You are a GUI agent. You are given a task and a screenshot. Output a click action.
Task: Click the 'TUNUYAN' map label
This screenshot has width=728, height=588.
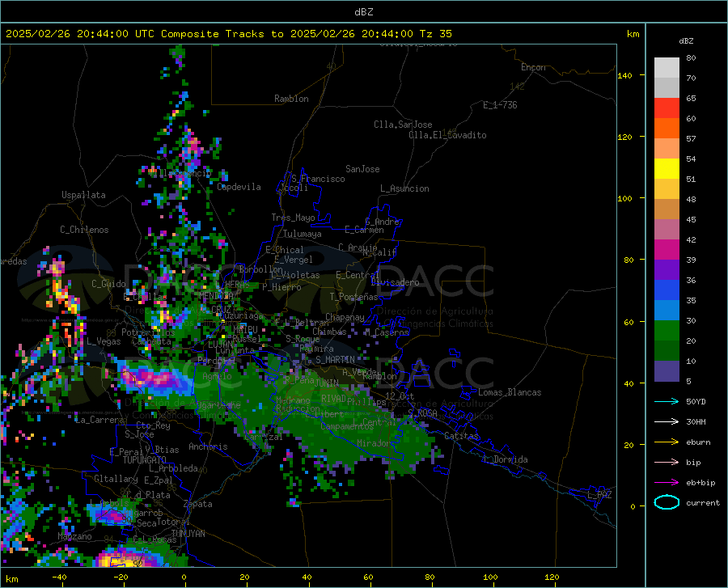[188, 533]
